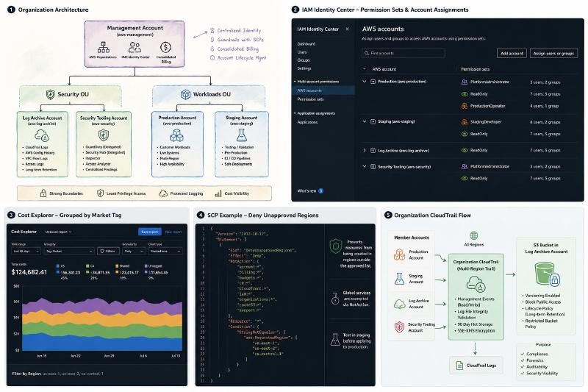Open the What's new link

[x=306, y=191]
